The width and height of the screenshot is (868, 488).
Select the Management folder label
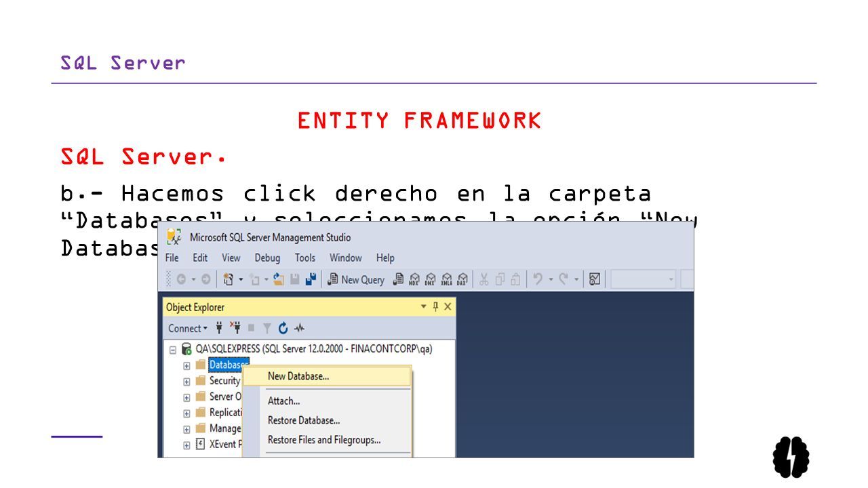224,428
